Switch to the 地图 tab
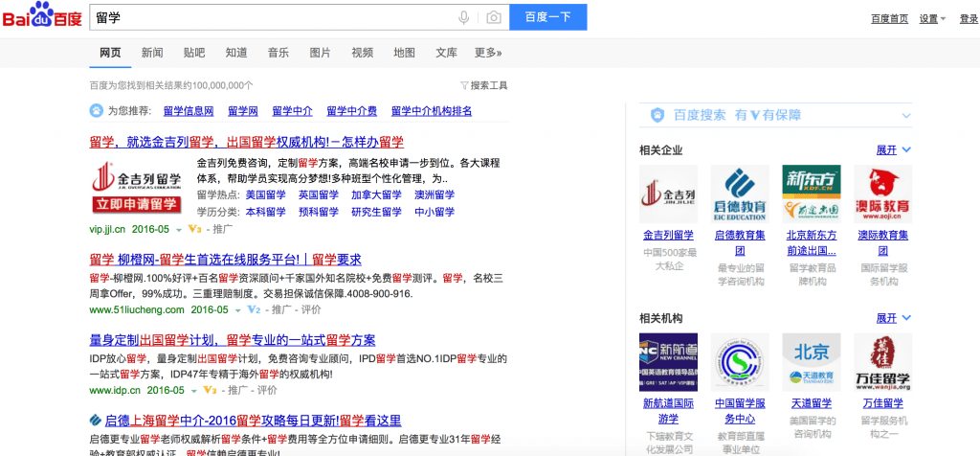980x456 pixels. tap(405, 53)
